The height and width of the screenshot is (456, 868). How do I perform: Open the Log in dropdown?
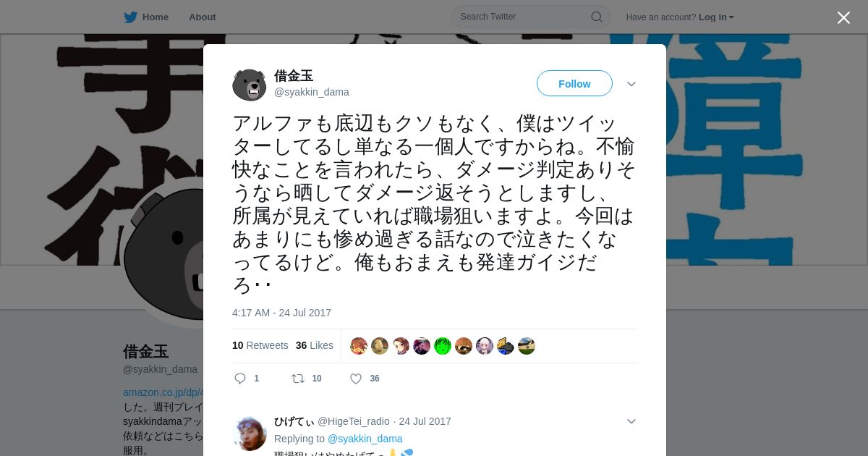[716, 17]
